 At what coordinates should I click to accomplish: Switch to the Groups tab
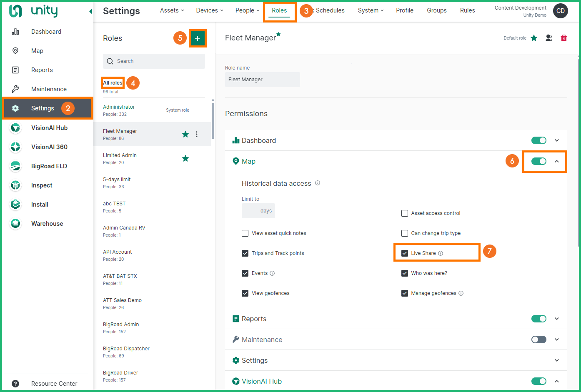pos(436,10)
